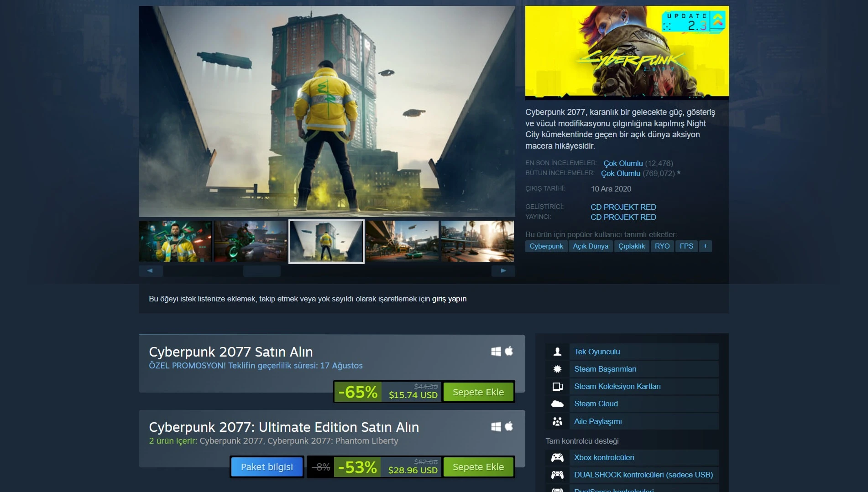This screenshot has width=868, height=492.
Task: Click the giriş yapın sign-in link
Action: point(449,299)
